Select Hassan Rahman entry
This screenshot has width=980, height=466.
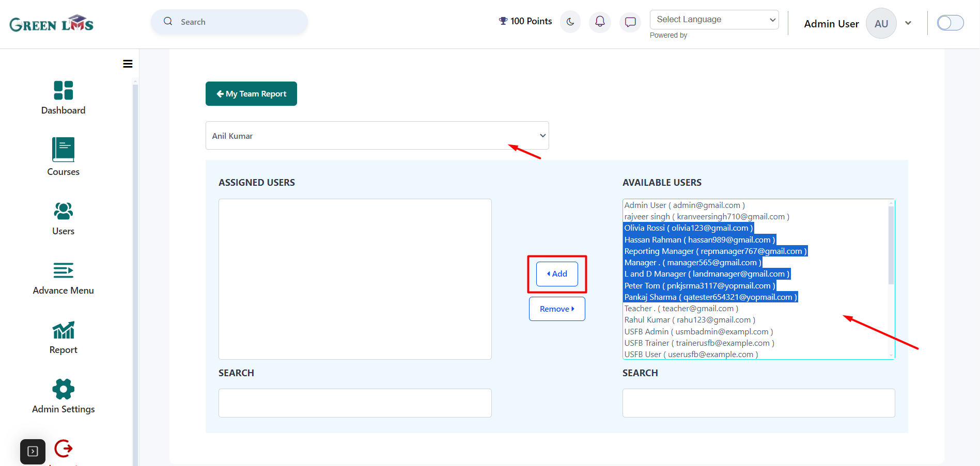[699, 240]
